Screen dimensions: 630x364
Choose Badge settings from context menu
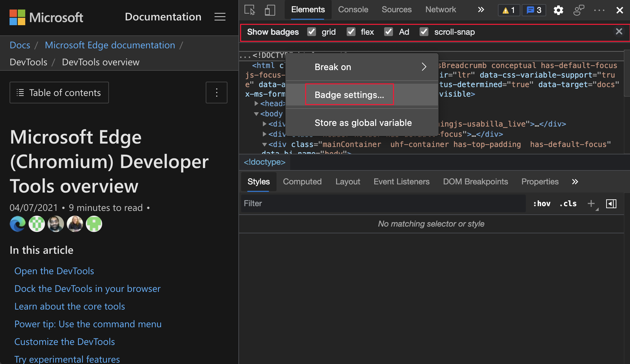[349, 95]
